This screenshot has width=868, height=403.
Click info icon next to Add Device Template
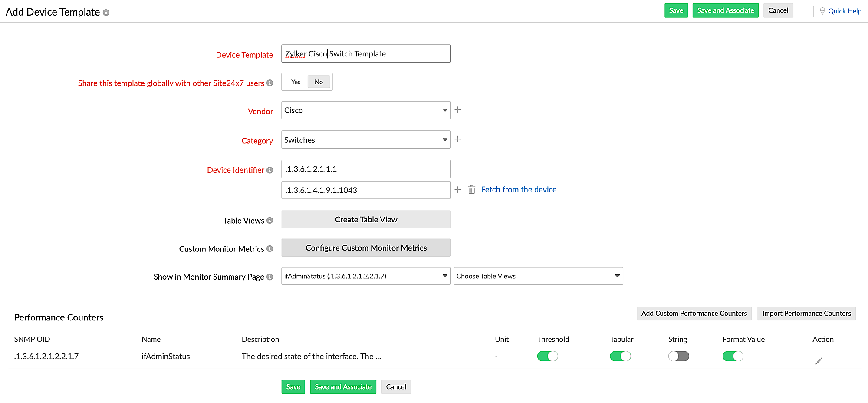click(106, 13)
